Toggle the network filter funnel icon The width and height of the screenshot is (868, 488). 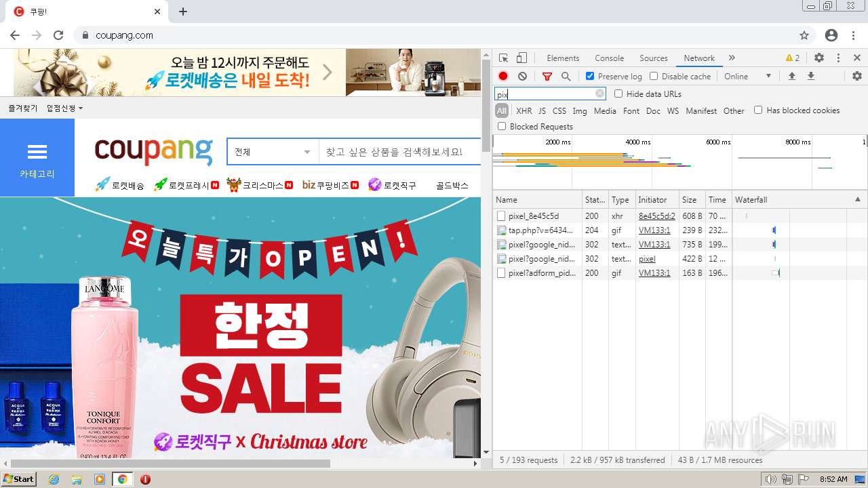(x=547, y=77)
